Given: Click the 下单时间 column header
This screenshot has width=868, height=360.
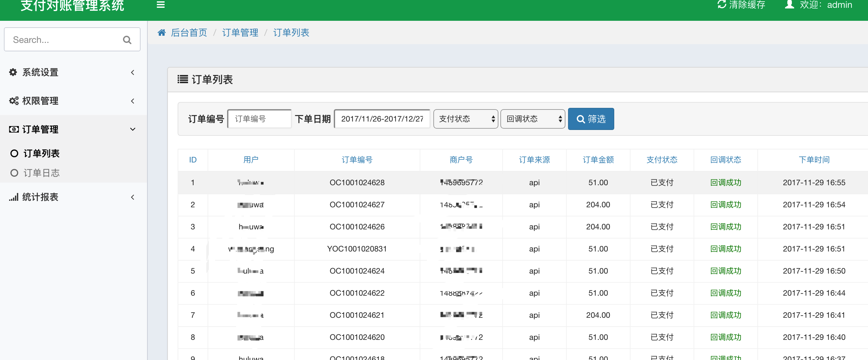Looking at the screenshot, I should [814, 160].
